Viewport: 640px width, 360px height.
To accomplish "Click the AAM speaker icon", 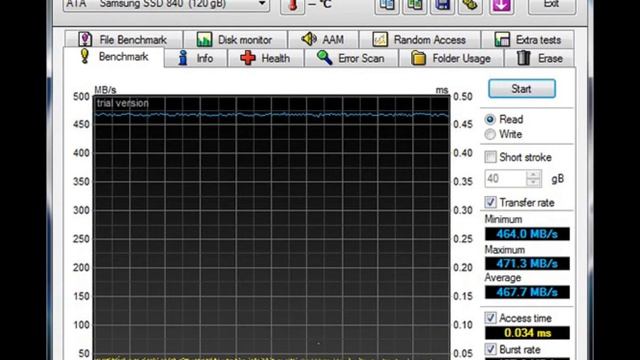I will click(x=309, y=39).
